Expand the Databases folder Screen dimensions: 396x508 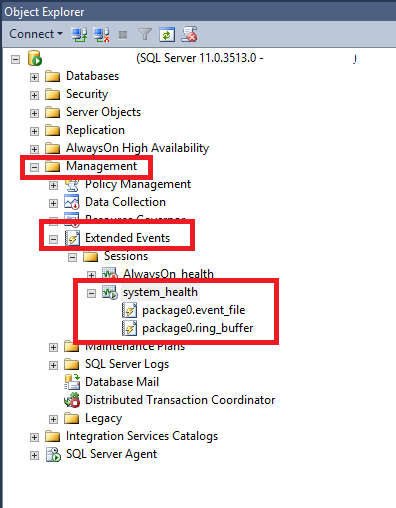tap(34, 77)
